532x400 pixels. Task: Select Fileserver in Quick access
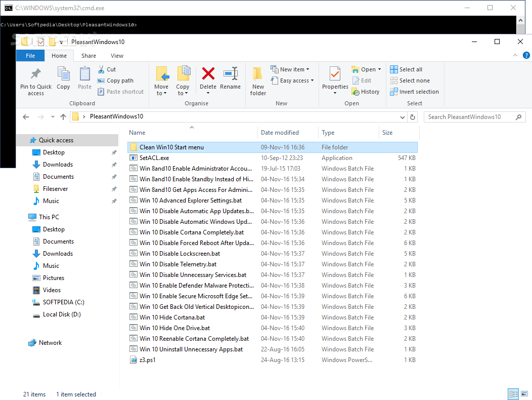(x=55, y=189)
